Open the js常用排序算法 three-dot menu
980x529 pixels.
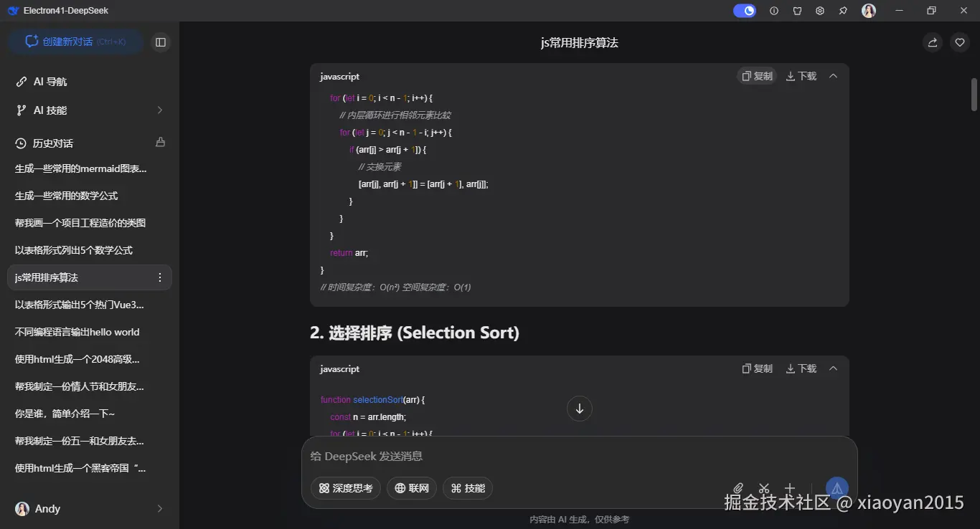(x=159, y=277)
